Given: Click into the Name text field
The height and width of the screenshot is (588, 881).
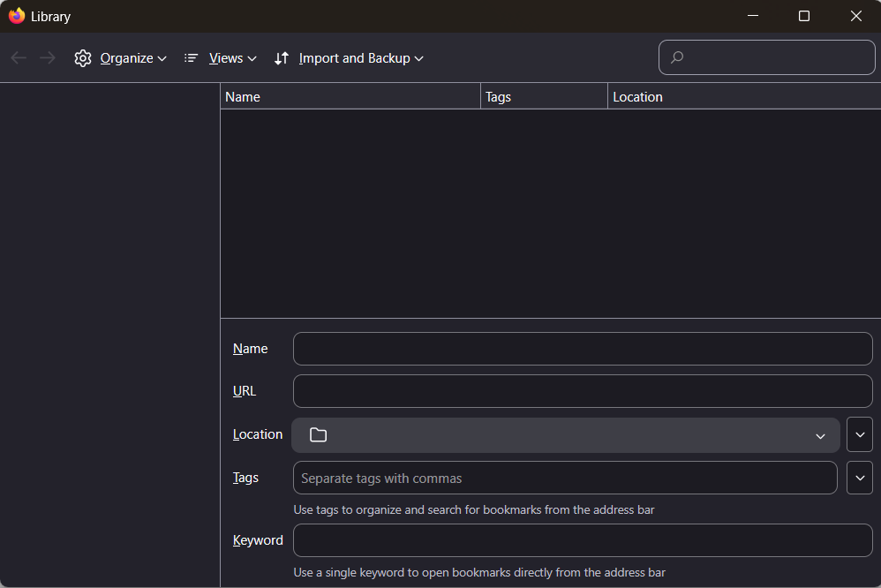Looking at the screenshot, I should pos(583,349).
